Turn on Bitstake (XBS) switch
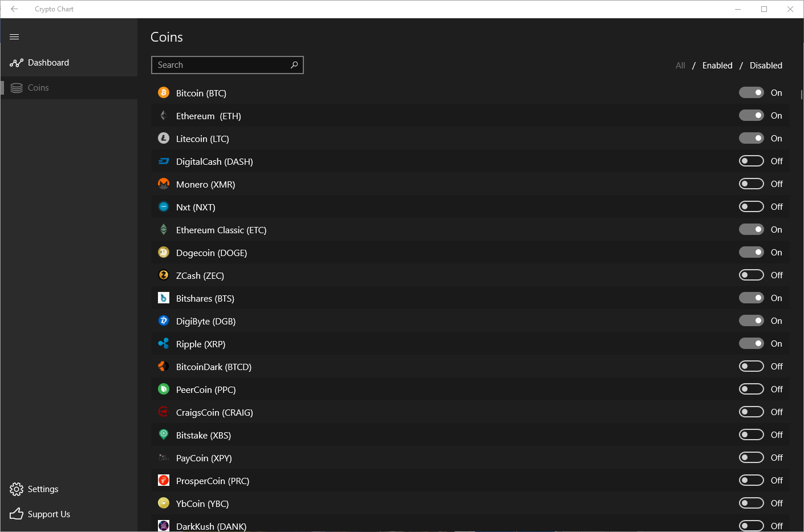The height and width of the screenshot is (532, 804). click(752, 434)
